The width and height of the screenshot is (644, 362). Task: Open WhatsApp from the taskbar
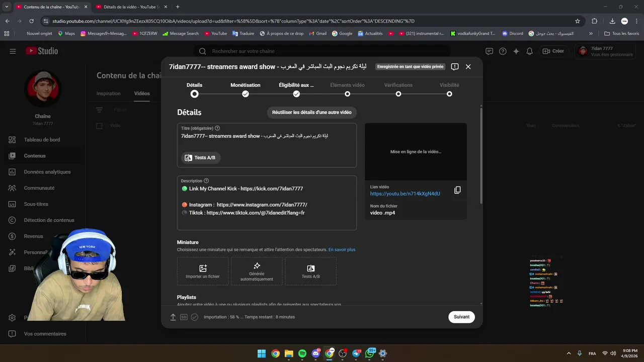coord(370,353)
